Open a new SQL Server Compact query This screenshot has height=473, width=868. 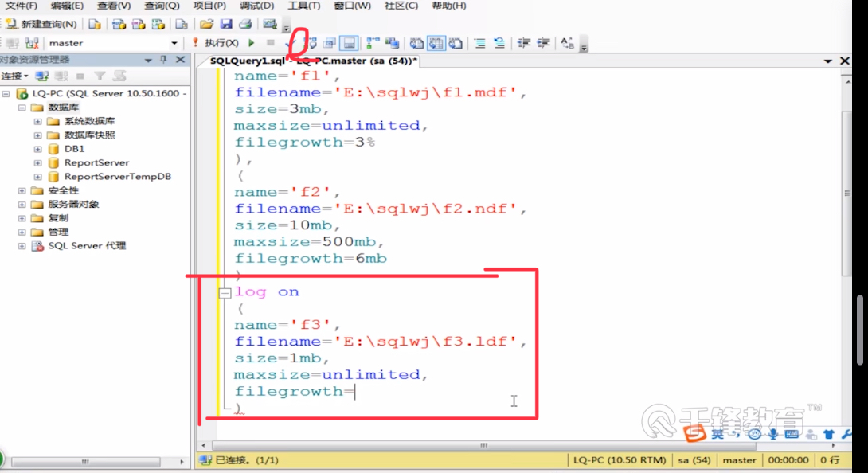point(182,24)
